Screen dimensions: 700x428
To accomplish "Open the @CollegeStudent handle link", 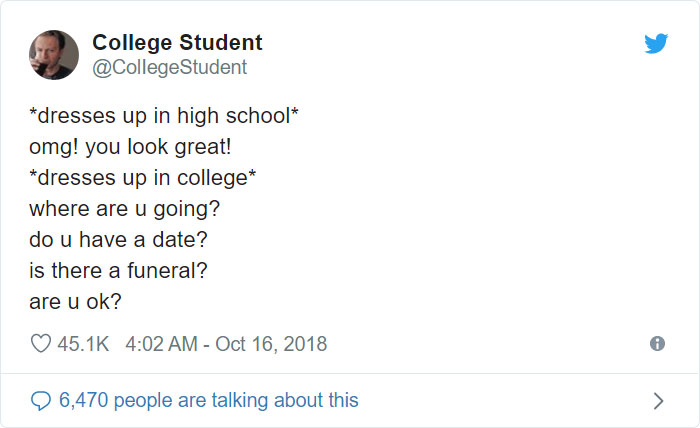I will click(x=169, y=68).
